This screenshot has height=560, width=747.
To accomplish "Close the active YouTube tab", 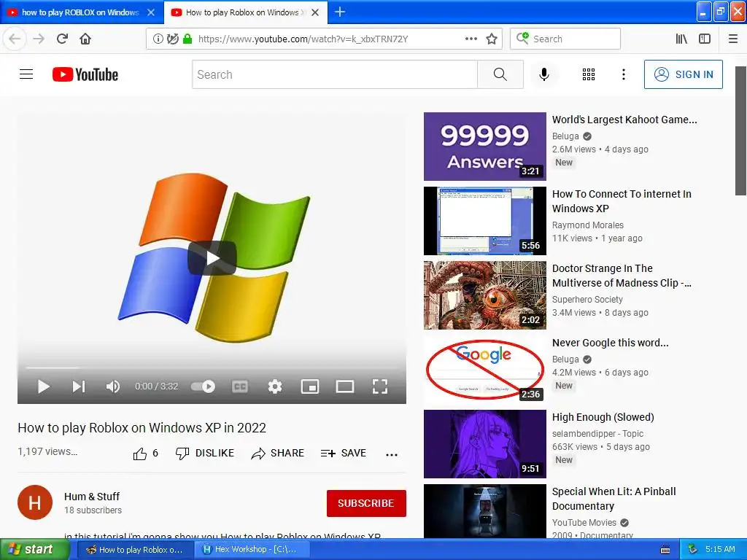I will (315, 12).
